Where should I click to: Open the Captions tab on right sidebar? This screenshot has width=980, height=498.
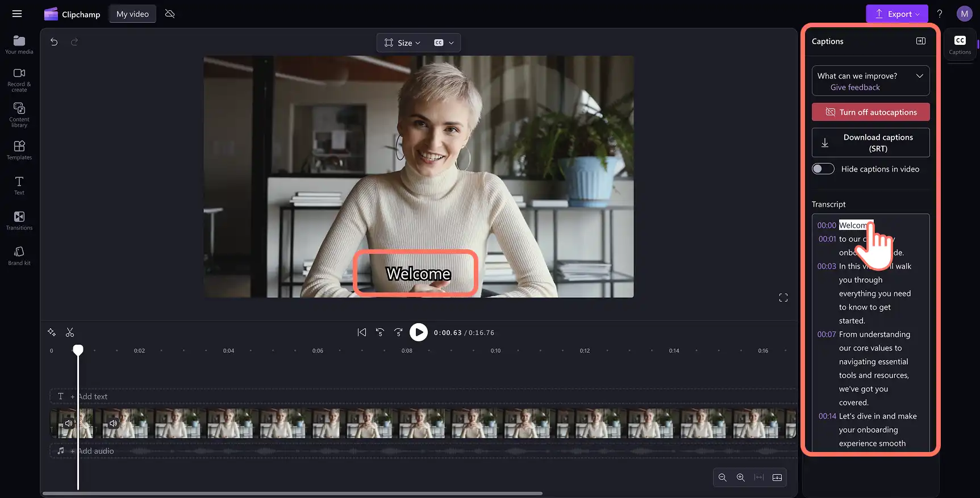tap(960, 45)
